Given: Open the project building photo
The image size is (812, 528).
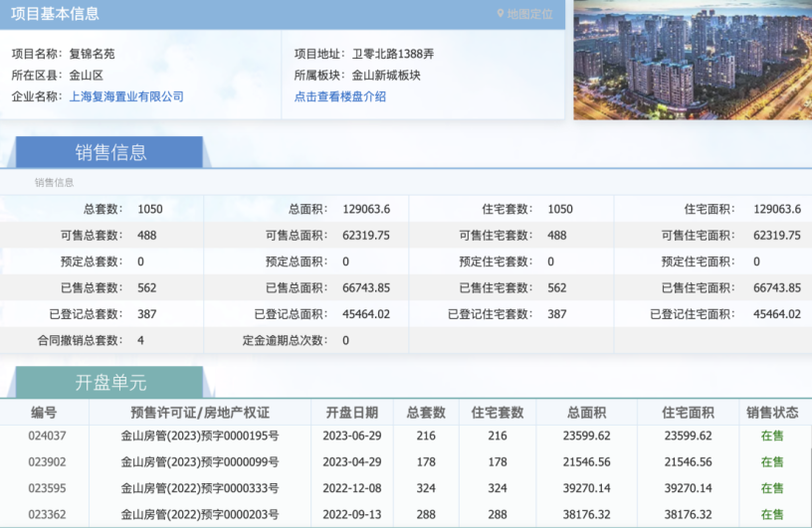Looking at the screenshot, I should tap(692, 60).
